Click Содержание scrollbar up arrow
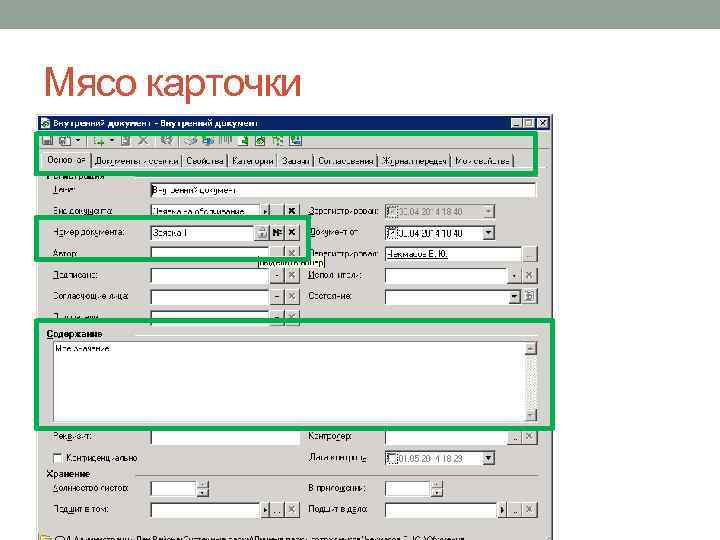 (x=530, y=349)
